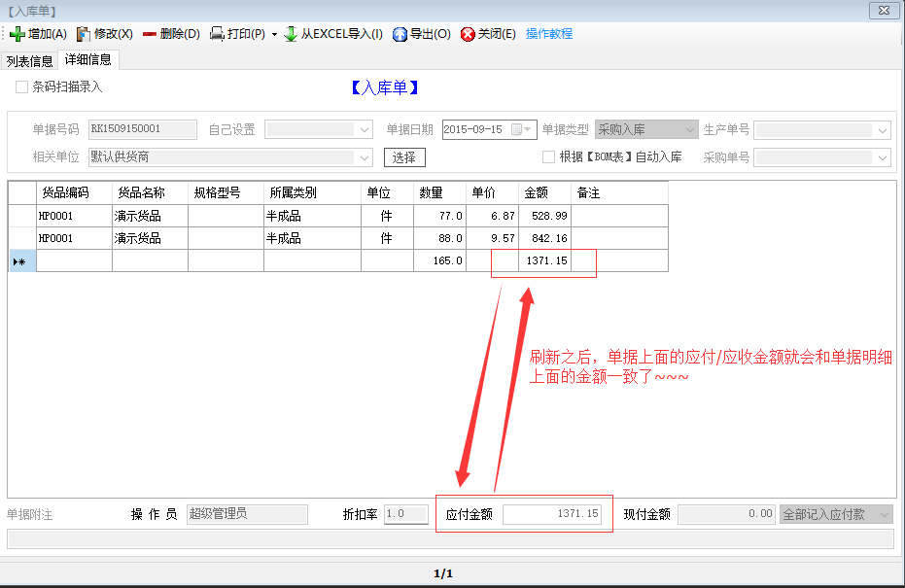905x588 pixels.
Task: Enable the 条码扫描录入 checkbox
Action: click(22, 87)
